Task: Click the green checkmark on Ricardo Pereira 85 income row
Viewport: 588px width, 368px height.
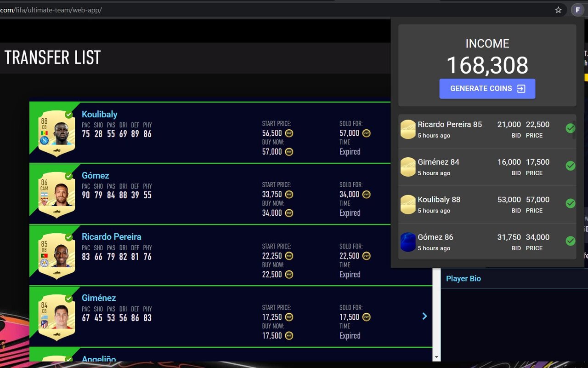Action: tap(571, 128)
